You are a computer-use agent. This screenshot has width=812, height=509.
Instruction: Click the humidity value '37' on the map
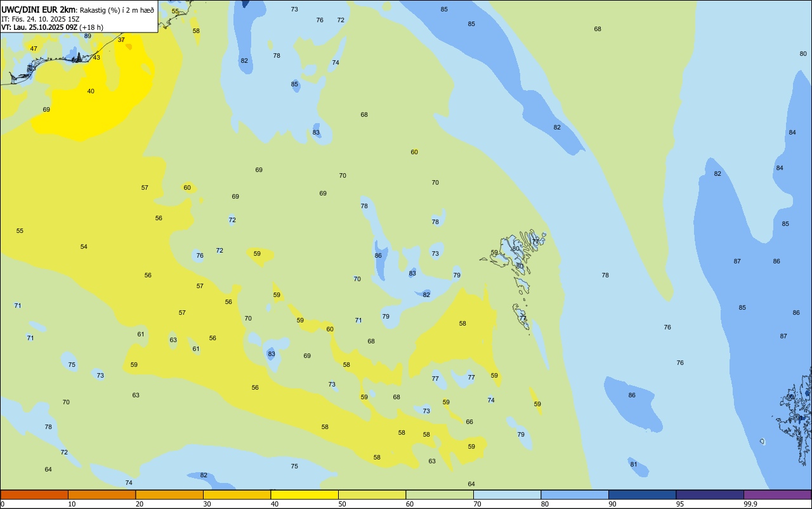coord(121,40)
